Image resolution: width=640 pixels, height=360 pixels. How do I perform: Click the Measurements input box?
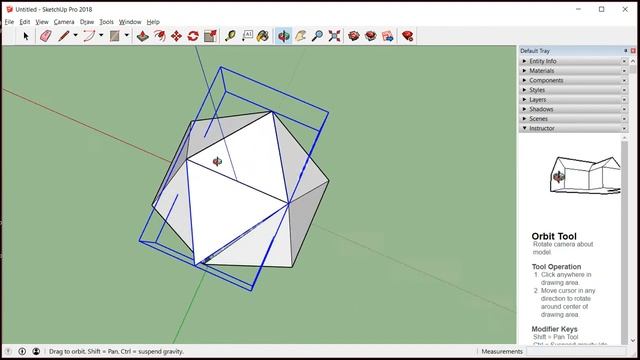coord(576,351)
